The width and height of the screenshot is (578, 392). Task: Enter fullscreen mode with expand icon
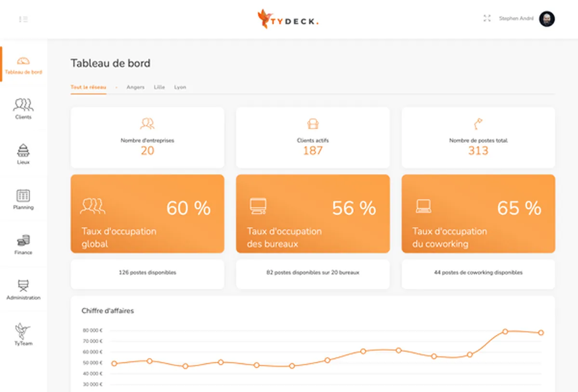click(487, 18)
